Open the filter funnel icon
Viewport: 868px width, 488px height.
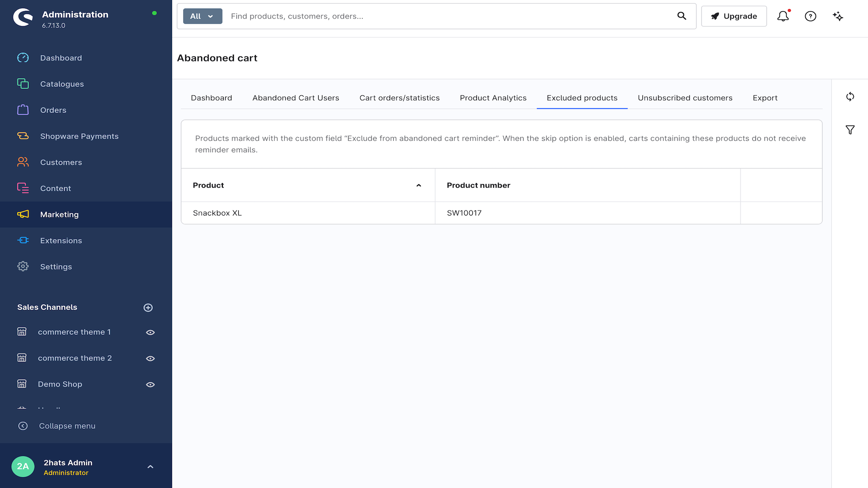click(850, 130)
